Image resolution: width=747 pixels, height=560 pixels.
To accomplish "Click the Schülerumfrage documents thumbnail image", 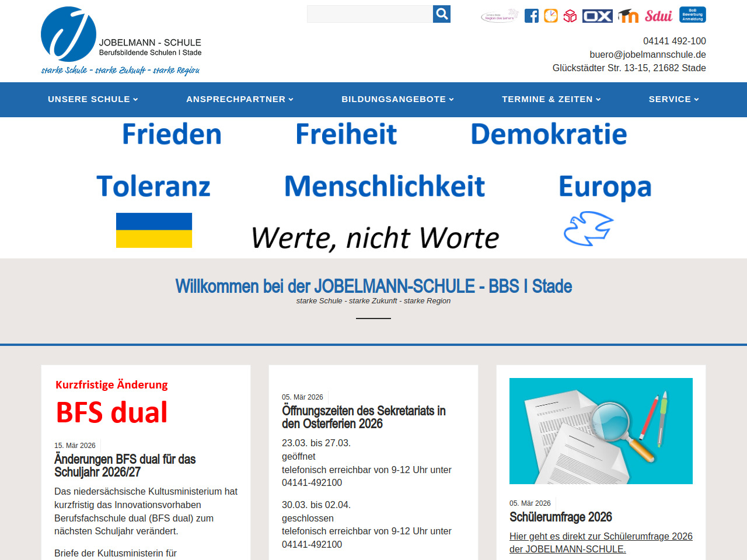I will point(601,431).
